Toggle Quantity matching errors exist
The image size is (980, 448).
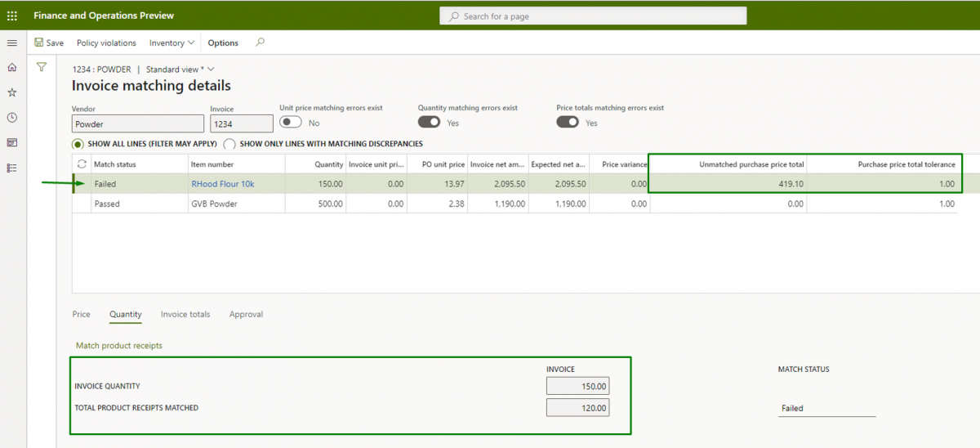click(x=429, y=122)
